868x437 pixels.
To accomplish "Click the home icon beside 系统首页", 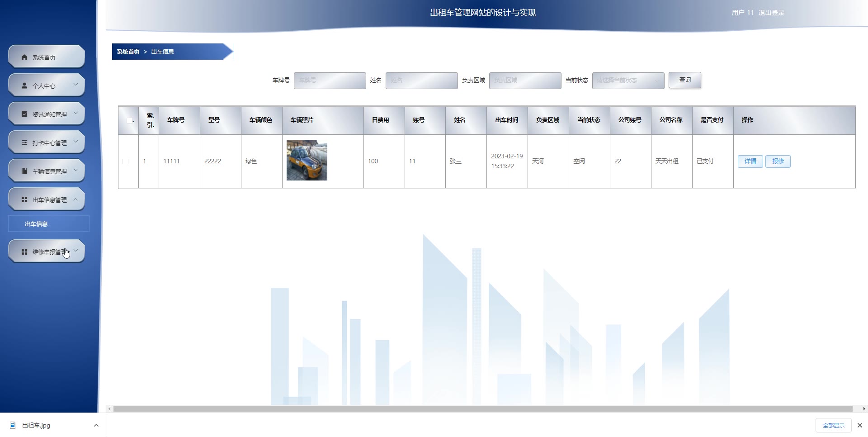I will tap(24, 57).
